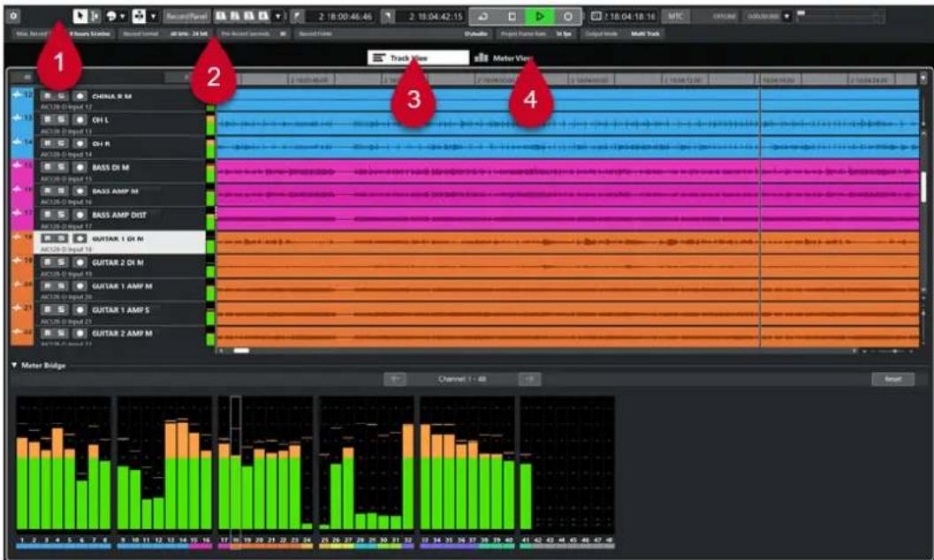This screenshot has height=560, width=934.
Task: Open the dropdown next to the OFFLINE time value
Action: [x=786, y=16]
